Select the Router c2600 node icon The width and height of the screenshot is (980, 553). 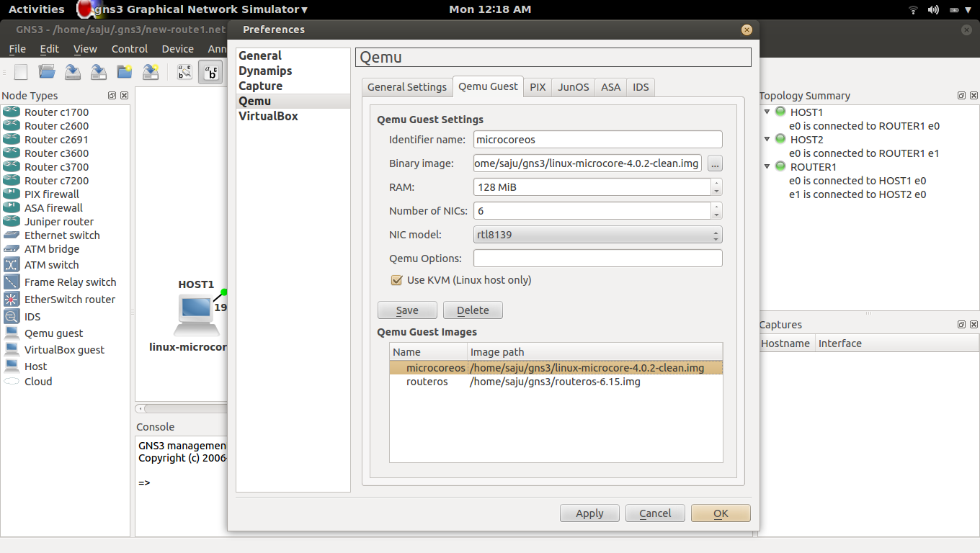pos(12,126)
